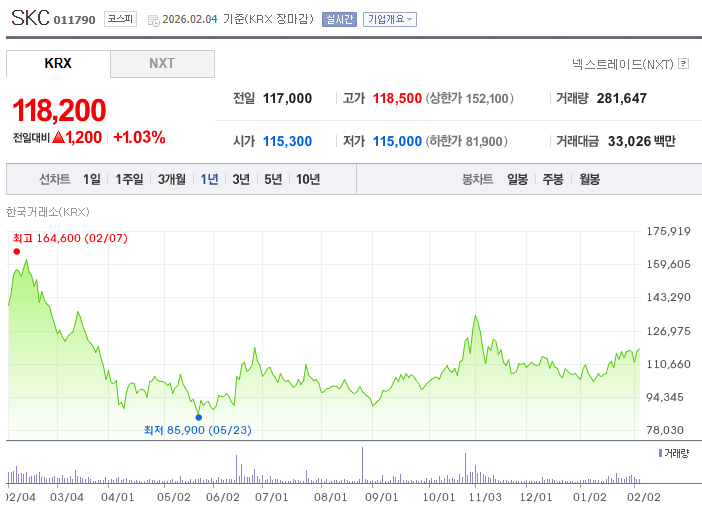702x509 pixels.
Task: Click the y-axis value 126,975
Action: coord(668,331)
